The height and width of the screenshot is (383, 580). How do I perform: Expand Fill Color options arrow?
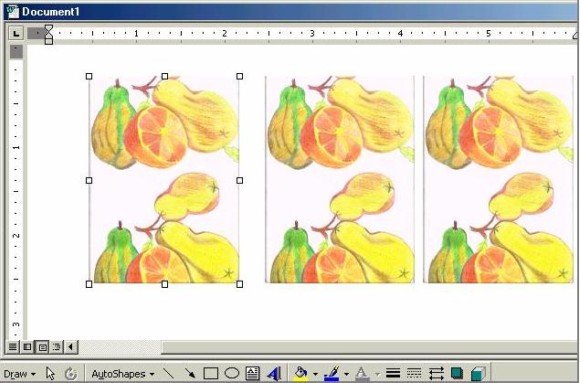315,374
